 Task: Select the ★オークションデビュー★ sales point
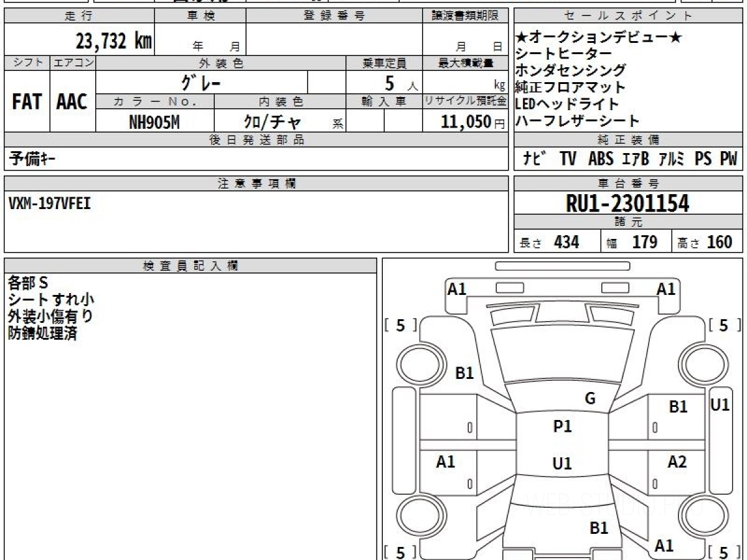click(599, 38)
